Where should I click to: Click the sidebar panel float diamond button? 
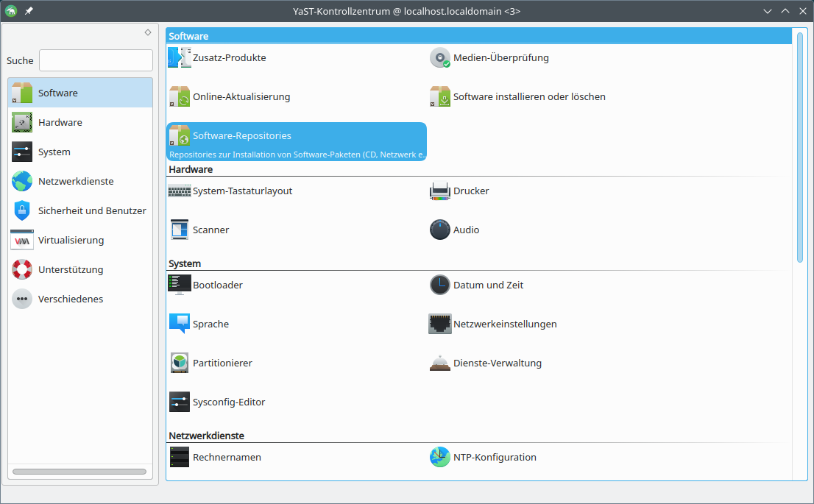coord(148,32)
